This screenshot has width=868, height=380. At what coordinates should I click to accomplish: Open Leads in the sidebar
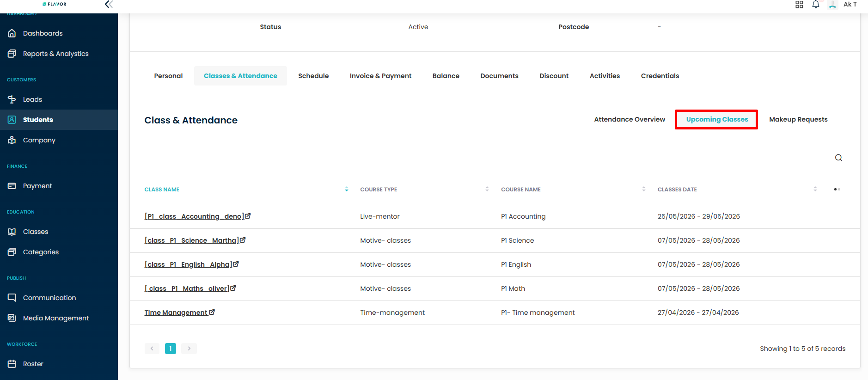[x=32, y=99]
